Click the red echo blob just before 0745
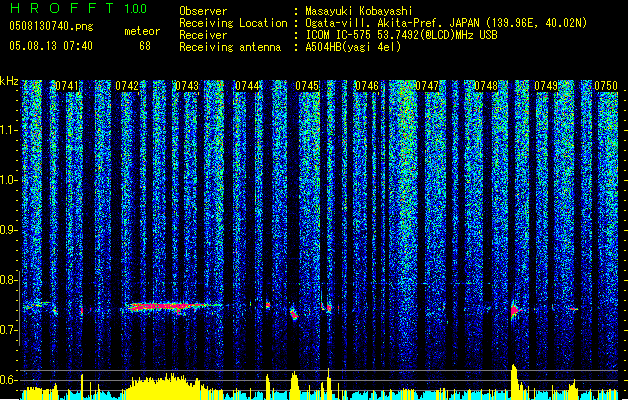Image resolution: width=629 pixels, height=400 pixels. point(294,313)
